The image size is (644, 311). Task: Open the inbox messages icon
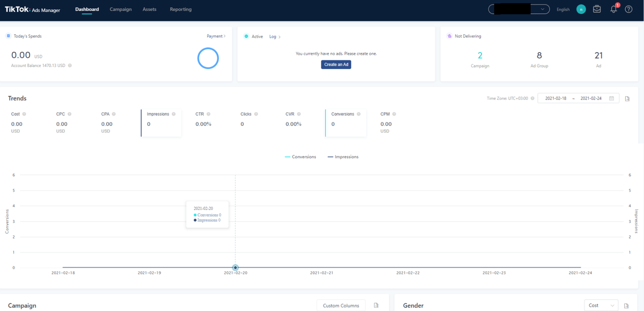click(x=597, y=9)
